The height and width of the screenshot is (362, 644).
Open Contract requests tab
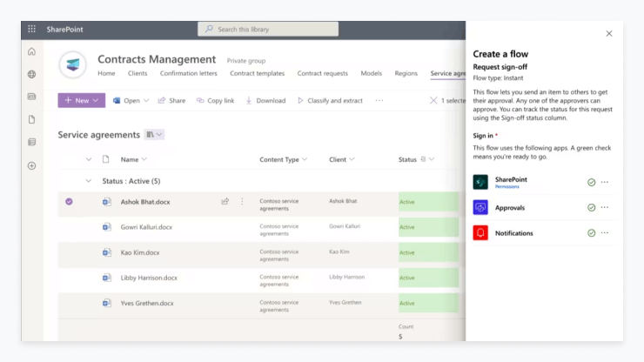(322, 73)
